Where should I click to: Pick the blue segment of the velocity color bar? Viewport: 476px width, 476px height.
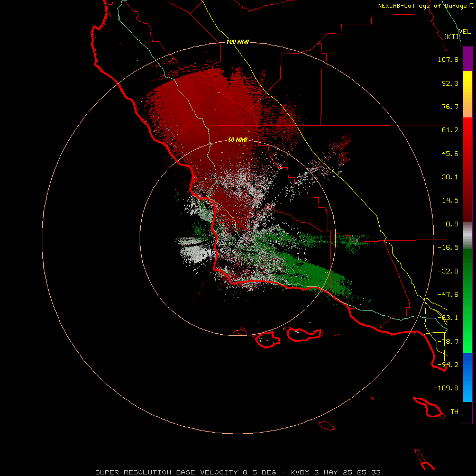click(x=467, y=377)
